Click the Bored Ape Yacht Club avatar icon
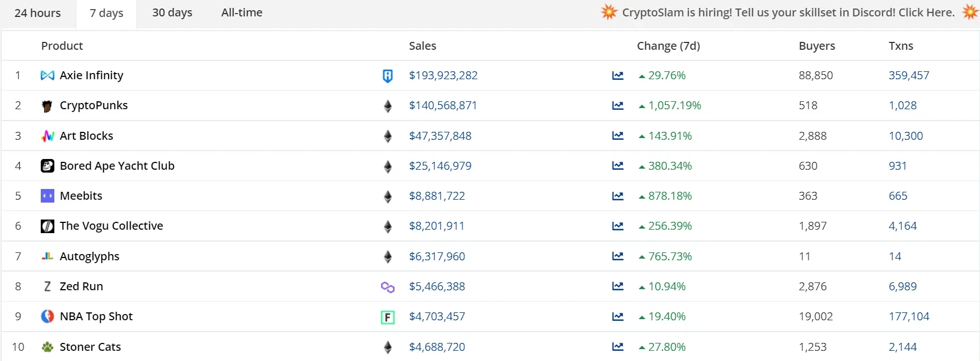The height and width of the screenshot is (361, 980). pos(48,166)
